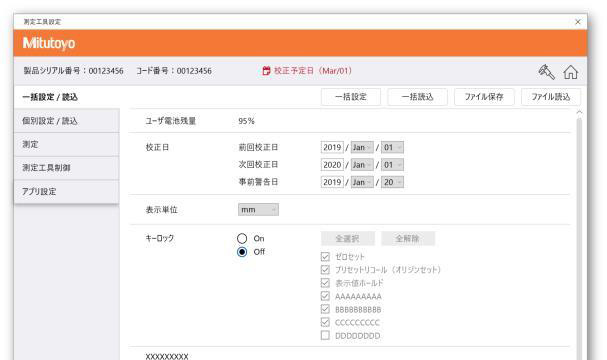Toggle the CCCCCCCCC checkbox
The height and width of the screenshot is (360, 607).
tap(325, 322)
